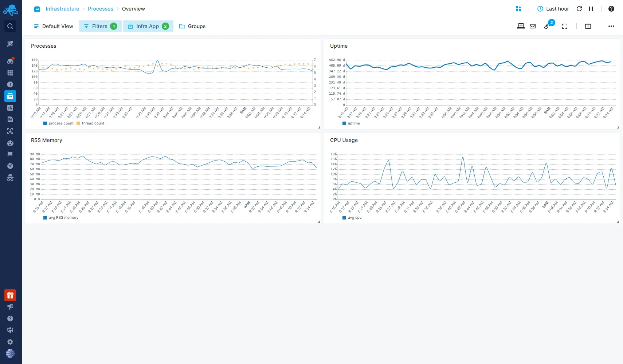Open the link icon with badge 2

click(x=548, y=25)
